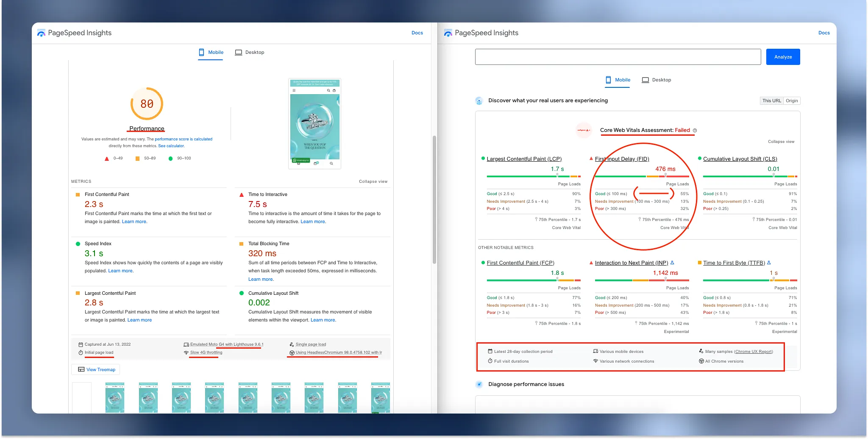
Task: Click the PageSpeed Insights logo in left panel
Action: pos(41,33)
